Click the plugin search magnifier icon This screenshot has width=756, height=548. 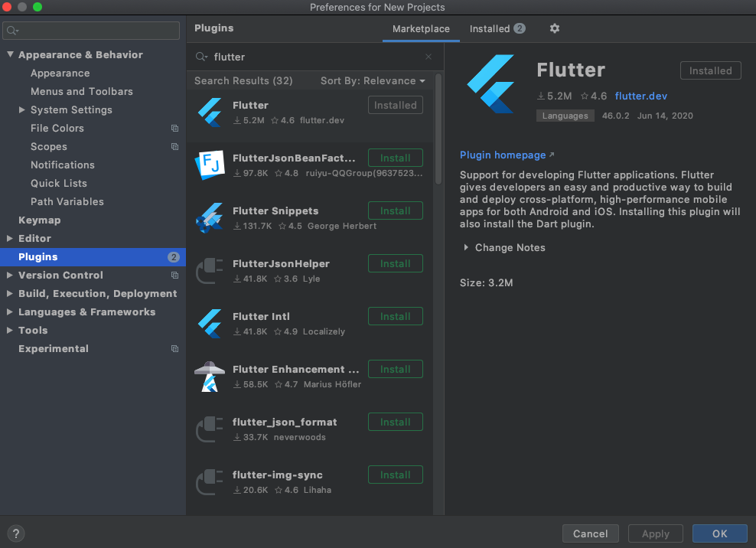pyautogui.click(x=201, y=57)
